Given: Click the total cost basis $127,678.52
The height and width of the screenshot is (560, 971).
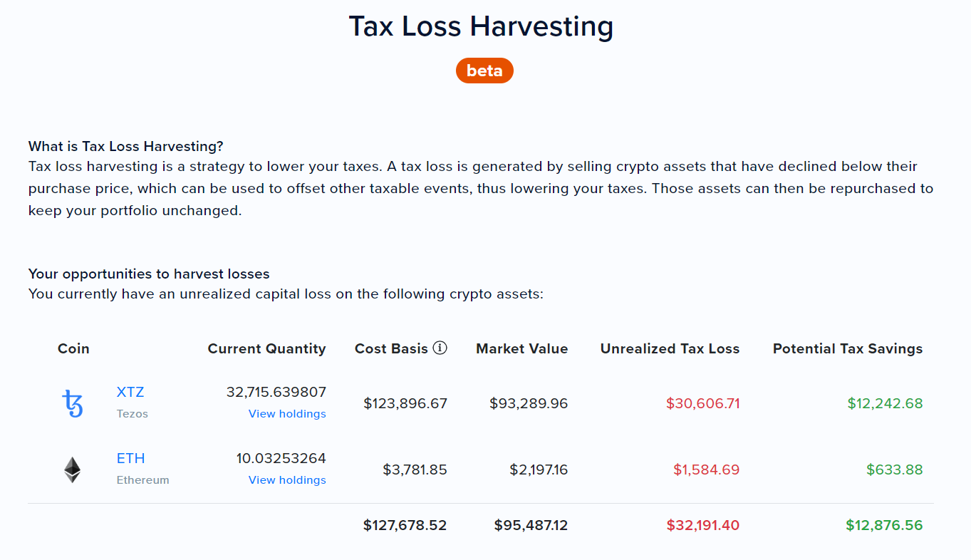Looking at the screenshot, I should [x=405, y=525].
